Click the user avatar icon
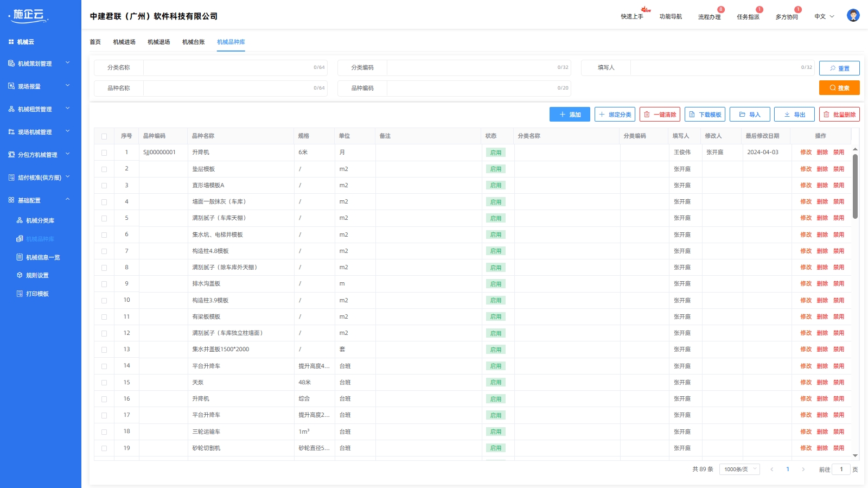868x488 pixels. (853, 16)
